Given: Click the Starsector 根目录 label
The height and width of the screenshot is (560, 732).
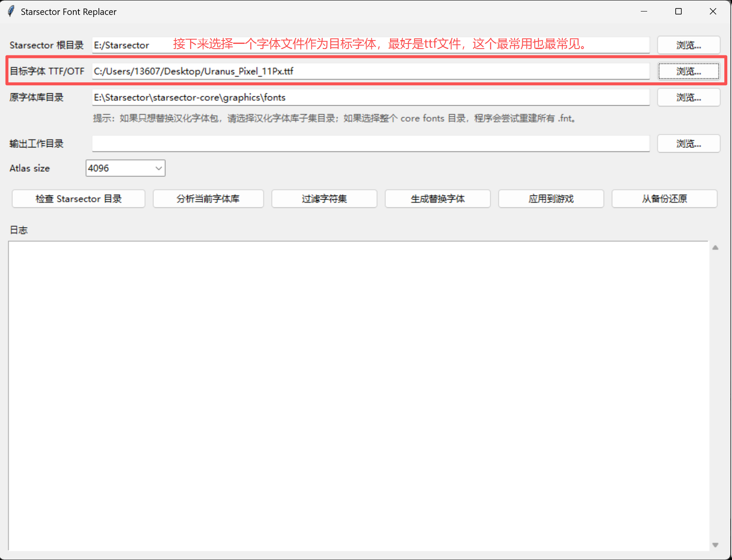Looking at the screenshot, I should pyautogui.click(x=46, y=45).
